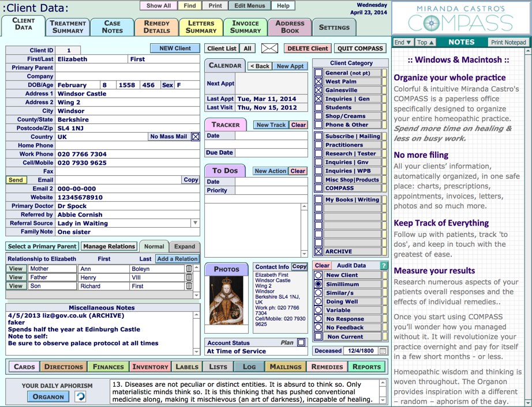Click the yellow swatch beside General category
The image size is (532, 407).
point(384,73)
